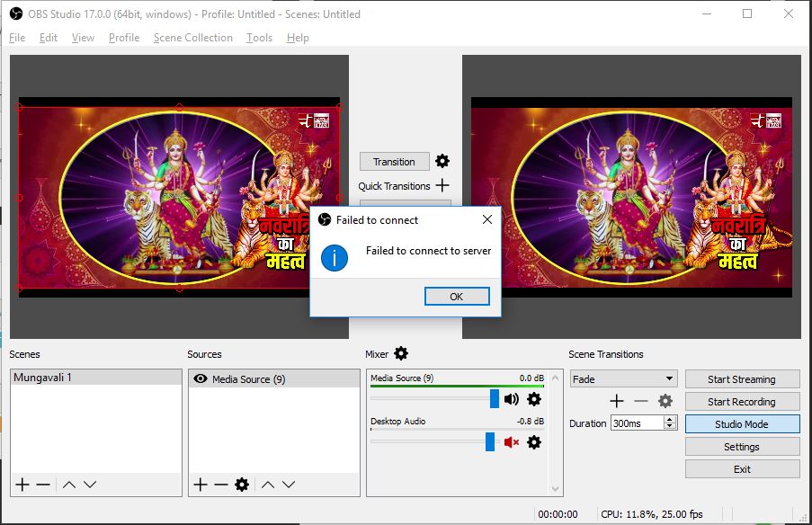Click the Duration 300ms input field

click(x=638, y=423)
